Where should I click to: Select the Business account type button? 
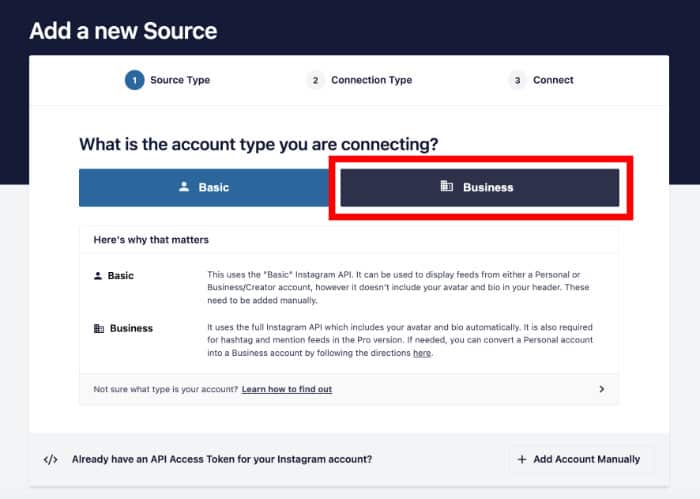479,187
